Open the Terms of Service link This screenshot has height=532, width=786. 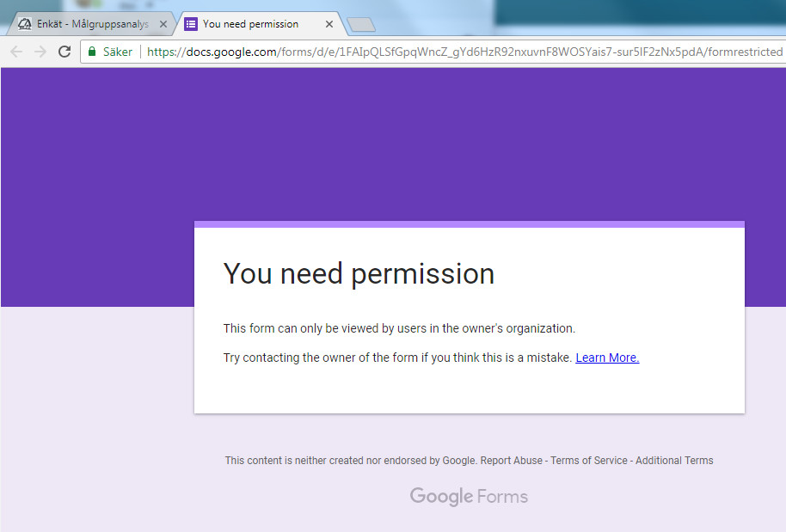click(589, 461)
